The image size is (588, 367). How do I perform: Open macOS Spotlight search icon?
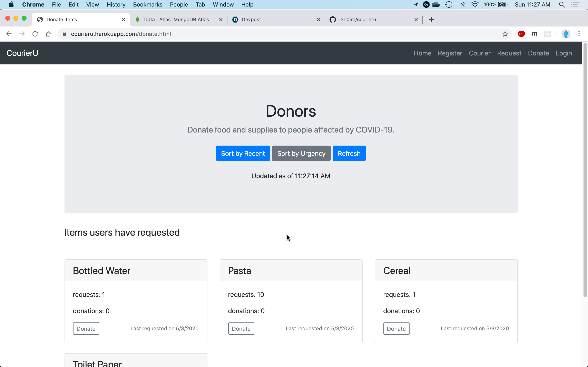pyautogui.click(x=561, y=5)
